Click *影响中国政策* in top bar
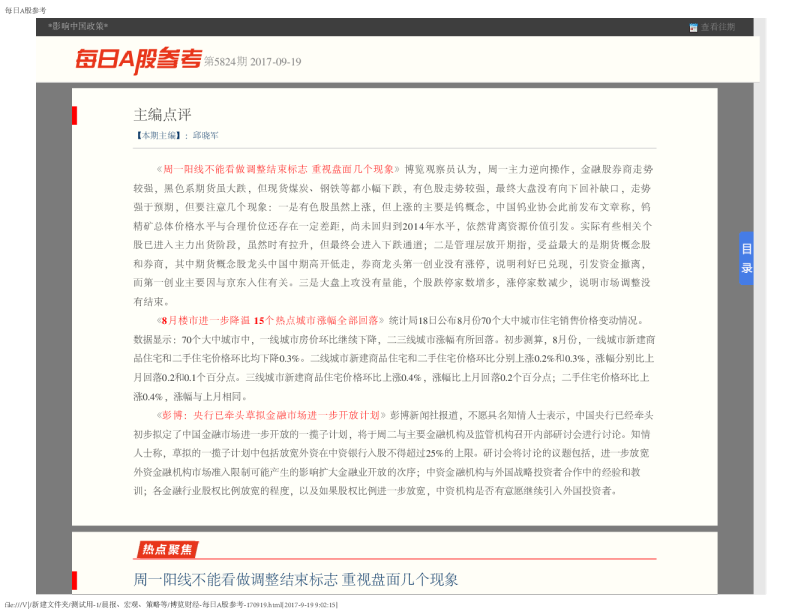This screenshot has height=612, width=792. 78,26
